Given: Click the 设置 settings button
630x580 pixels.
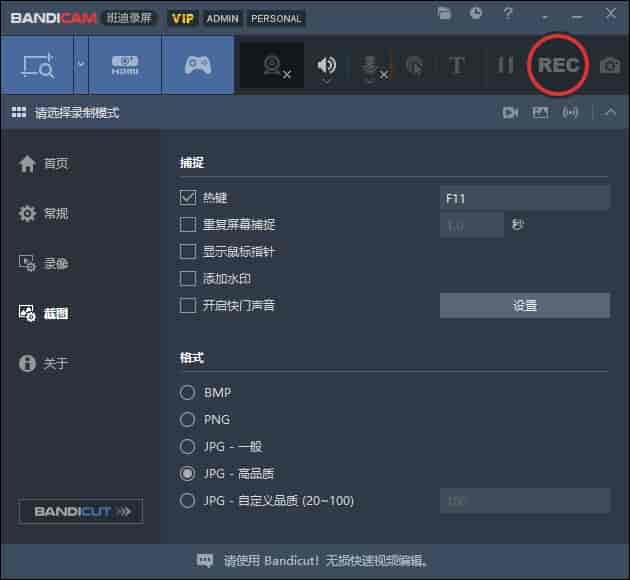Looking at the screenshot, I should point(524,306).
